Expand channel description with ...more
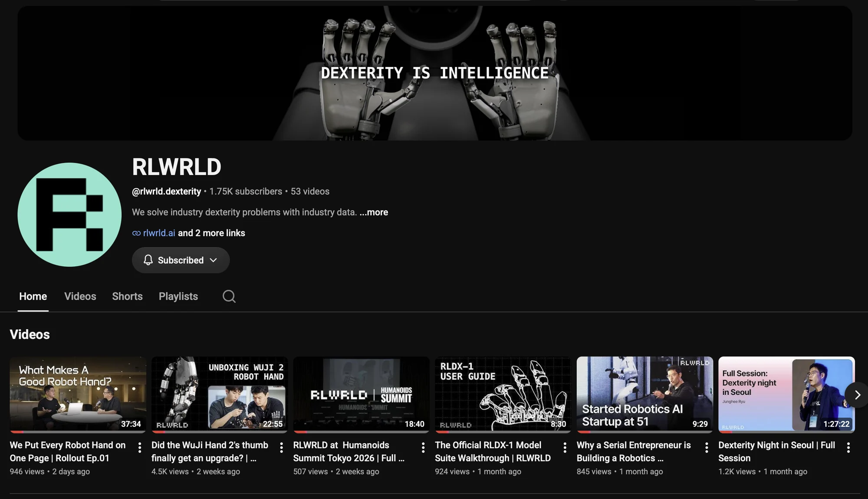 click(x=374, y=212)
